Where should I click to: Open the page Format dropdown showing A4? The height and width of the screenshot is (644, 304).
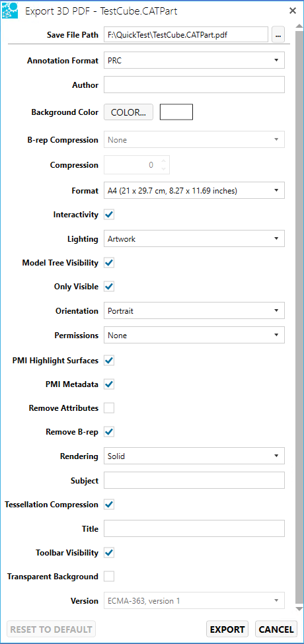coord(194,191)
